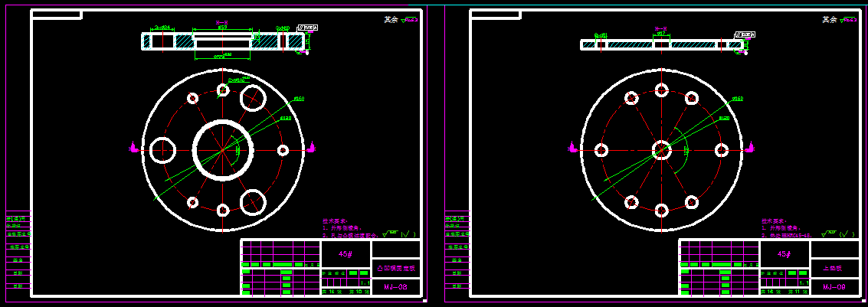Click the ø160 dimension in the MJ-08 drawing

299,99
